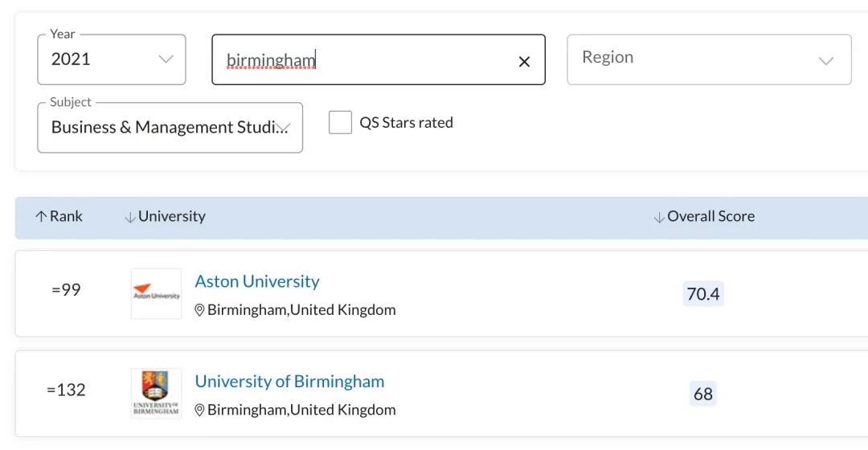Open the Subject Business & Management dropdown
Viewport: 868px width, 450px height.
[x=170, y=127]
